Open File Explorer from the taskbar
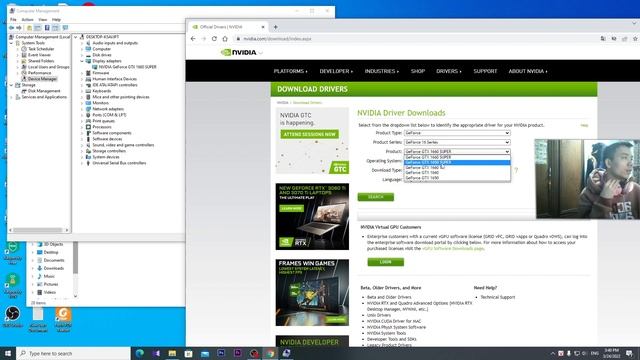This screenshot has height=360, width=640. coord(172,353)
